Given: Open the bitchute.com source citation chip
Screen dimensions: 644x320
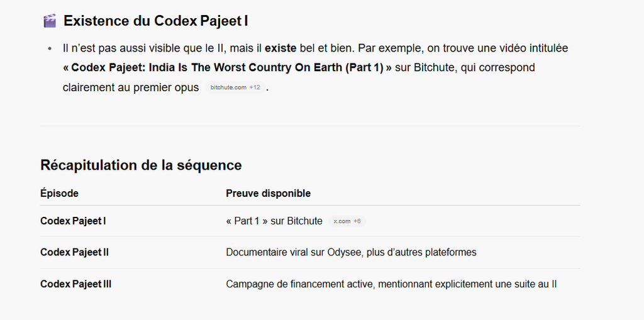Looking at the screenshot, I should tap(235, 87).
